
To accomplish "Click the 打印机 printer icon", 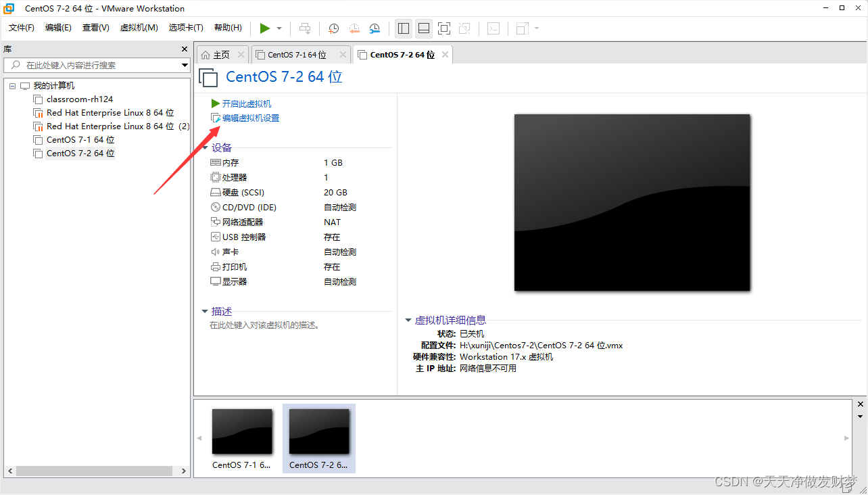I will point(216,267).
